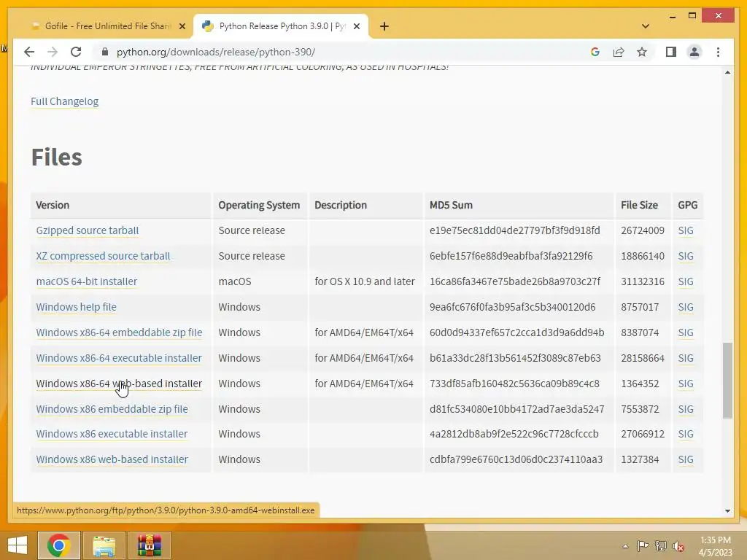Image resolution: width=747 pixels, height=560 pixels.
Task: Open SIG for x86-64 executable installer
Action: (x=686, y=358)
